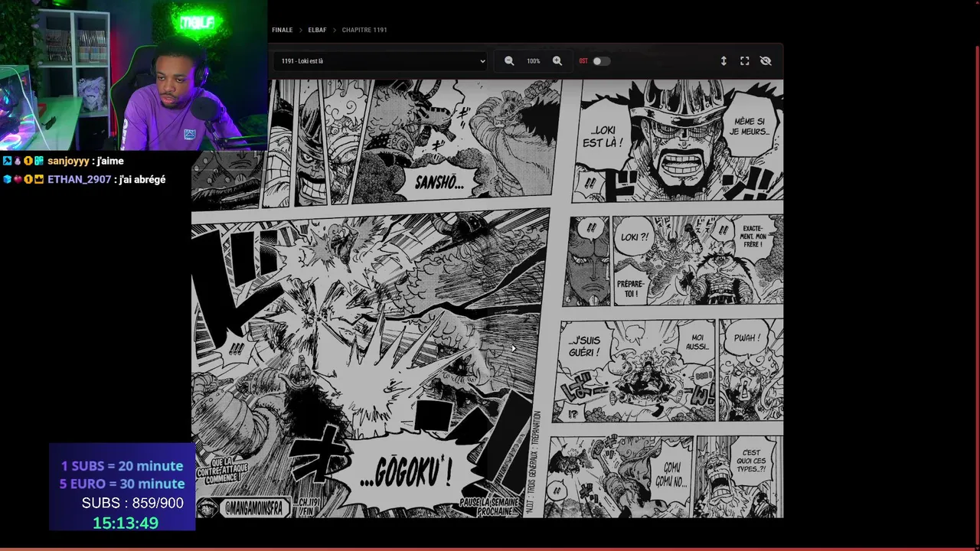
Task: Click the blue cube badge beside ETHAN_2907
Action: point(7,179)
